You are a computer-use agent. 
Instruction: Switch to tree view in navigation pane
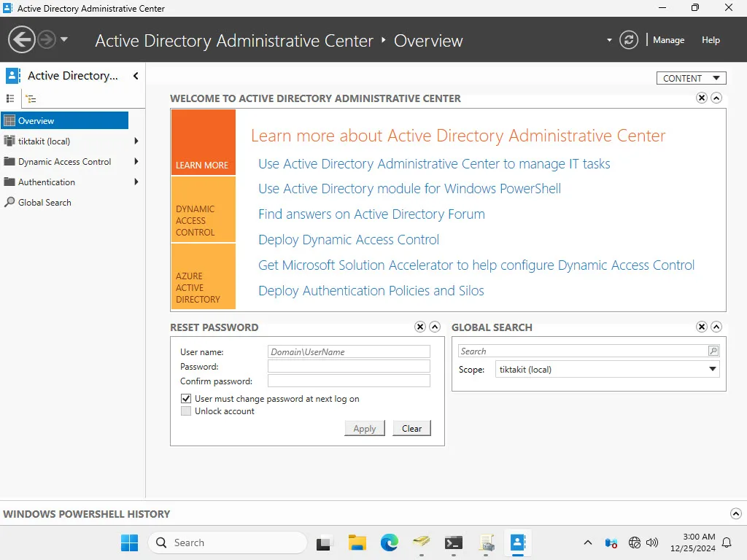tap(29, 98)
